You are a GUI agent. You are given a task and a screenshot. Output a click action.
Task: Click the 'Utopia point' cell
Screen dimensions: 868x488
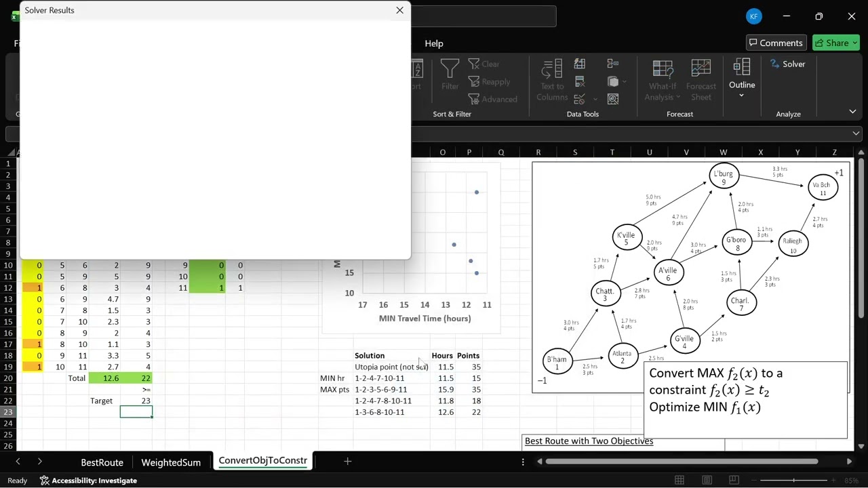pyautogui.click(x=391, y=367)
